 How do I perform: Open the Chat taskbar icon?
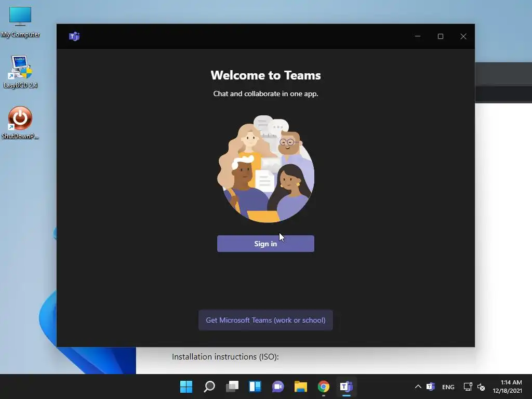278,387
